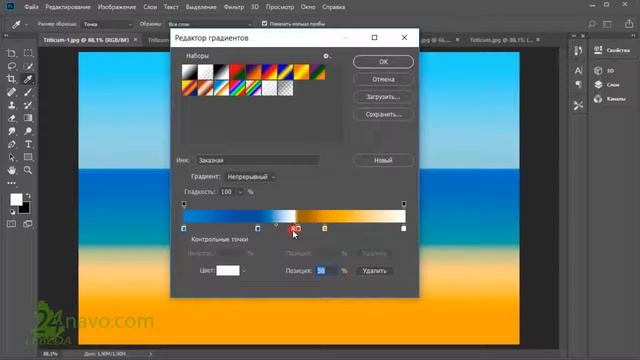Viewport: 640px width, 360px height.
Task: Select the Move/Artboard tool in the toolbar
Action: 11,53
